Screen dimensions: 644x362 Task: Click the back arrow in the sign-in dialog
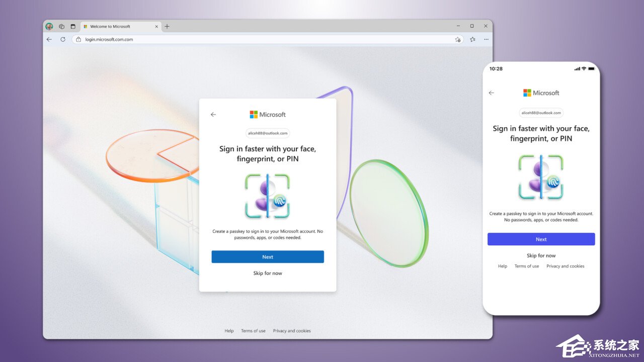(x=213, y=115)
